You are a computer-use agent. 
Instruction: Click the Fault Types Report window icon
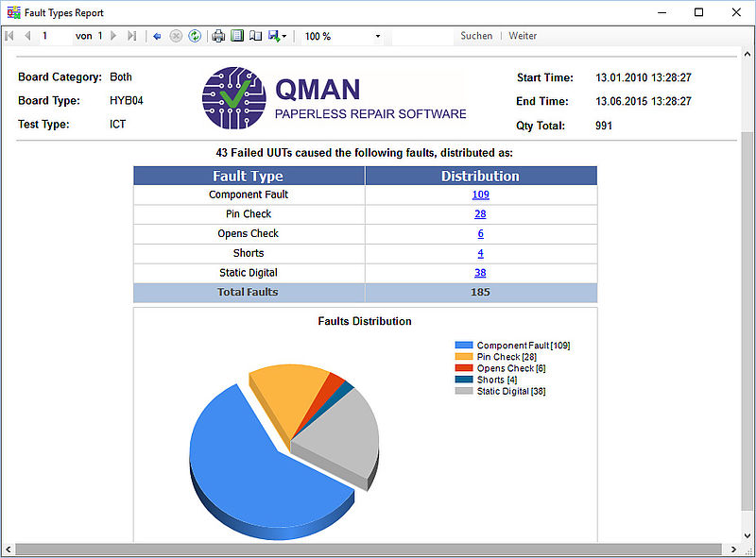(x=13, y=12)
